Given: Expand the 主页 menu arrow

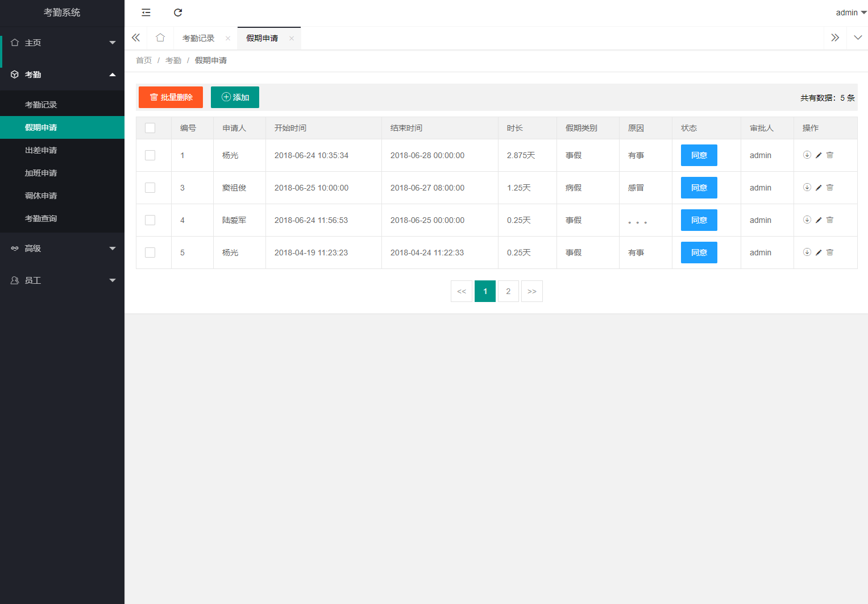Looking at the screenshot, I should tap(113, 43).
